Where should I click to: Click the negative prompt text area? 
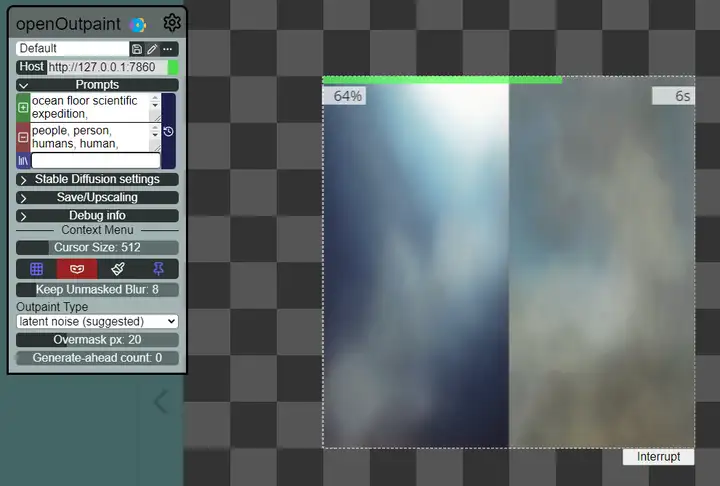pyautogui.click(x=90, y=137)
